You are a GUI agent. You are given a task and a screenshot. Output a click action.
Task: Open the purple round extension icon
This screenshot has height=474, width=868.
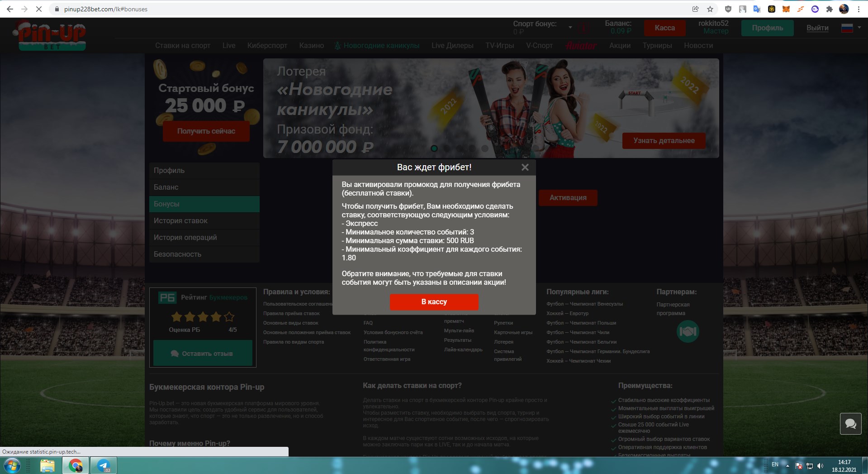click(815, 9)
